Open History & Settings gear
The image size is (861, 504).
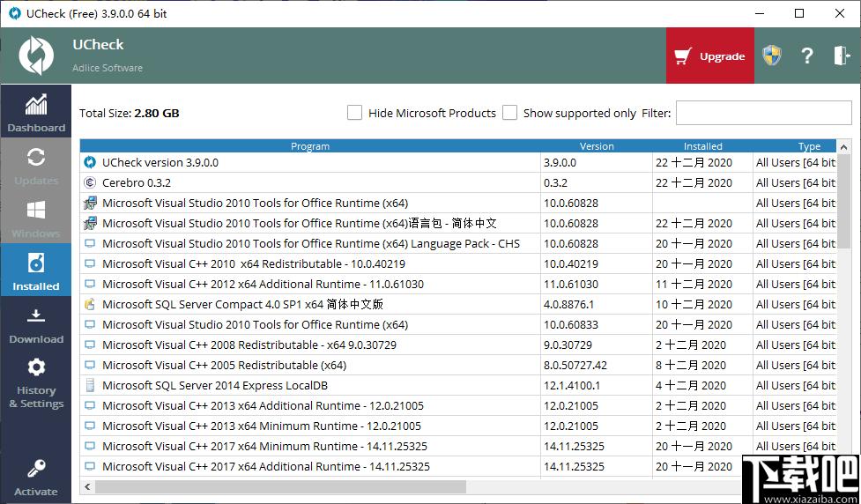tap(36, 382)
